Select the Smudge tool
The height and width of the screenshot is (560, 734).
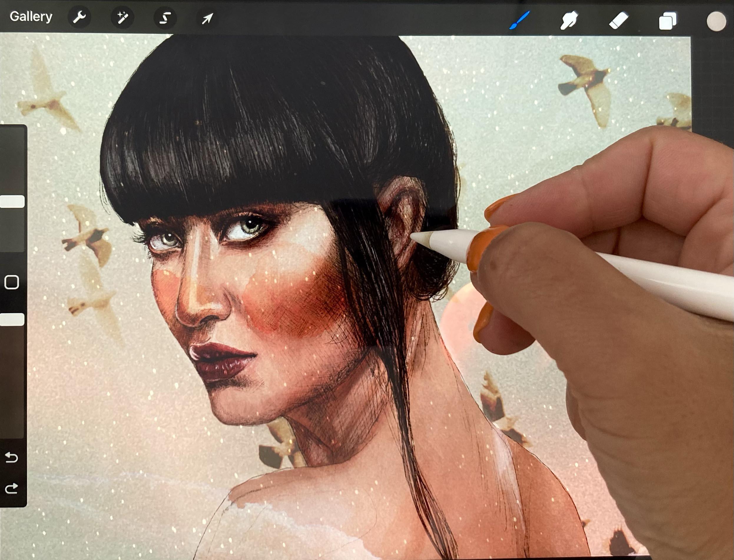[x=569, y=20]
